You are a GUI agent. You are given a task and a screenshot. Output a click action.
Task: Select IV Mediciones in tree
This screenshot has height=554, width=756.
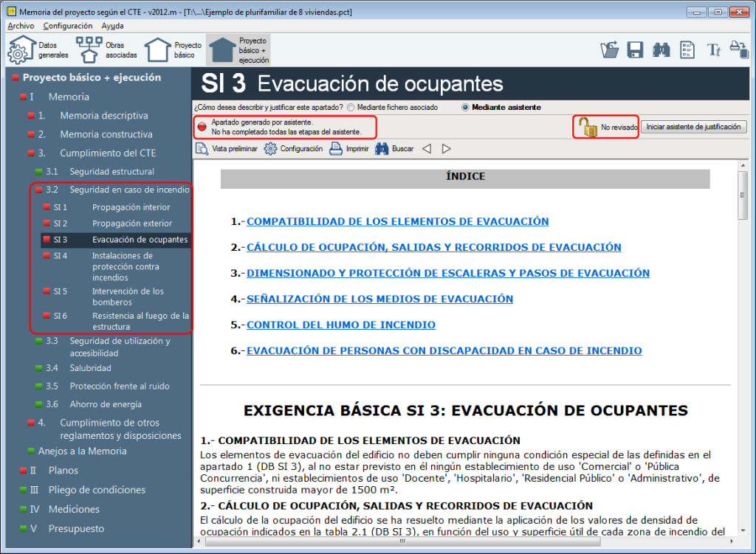pos(74,509)
